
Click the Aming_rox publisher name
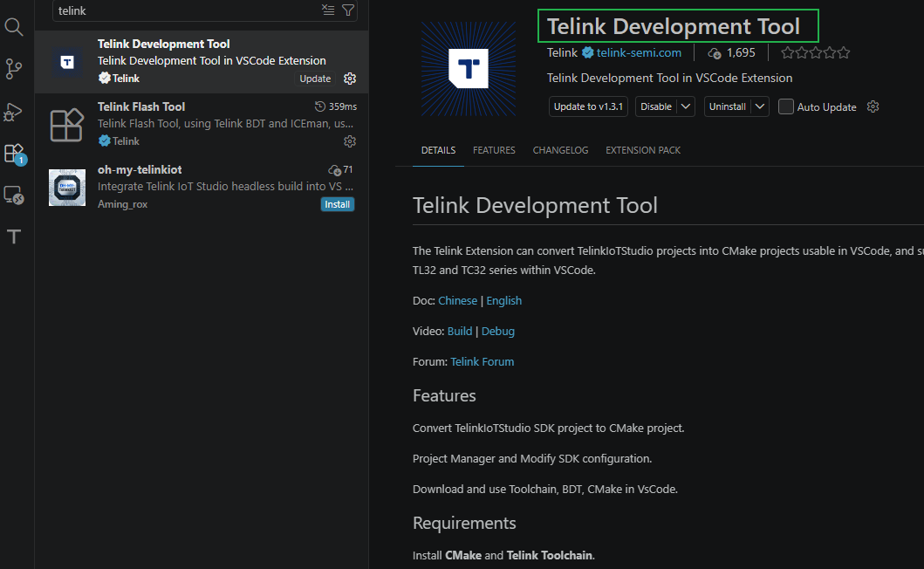tap(122, 204)
